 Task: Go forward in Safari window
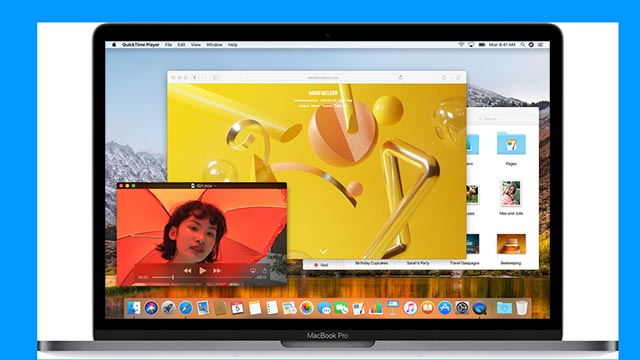pyautogui.click(x=202, y=77)
